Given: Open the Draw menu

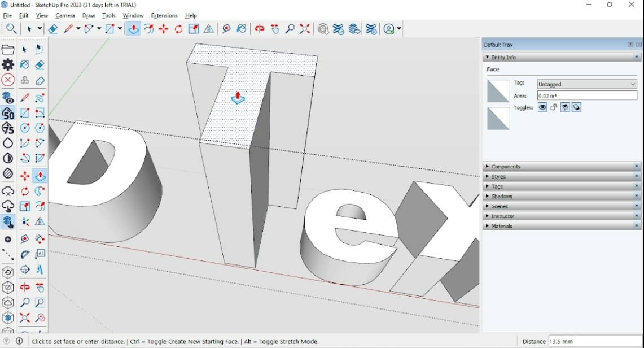Looking at the screenshot, I should click(88, 15).
